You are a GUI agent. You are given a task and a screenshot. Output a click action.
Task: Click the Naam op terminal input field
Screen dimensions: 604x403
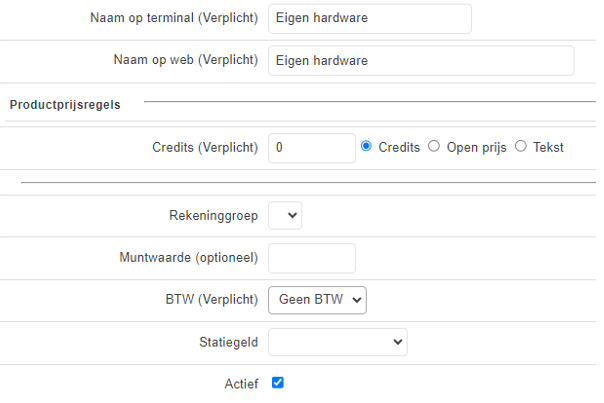click(x=369, y=18)
